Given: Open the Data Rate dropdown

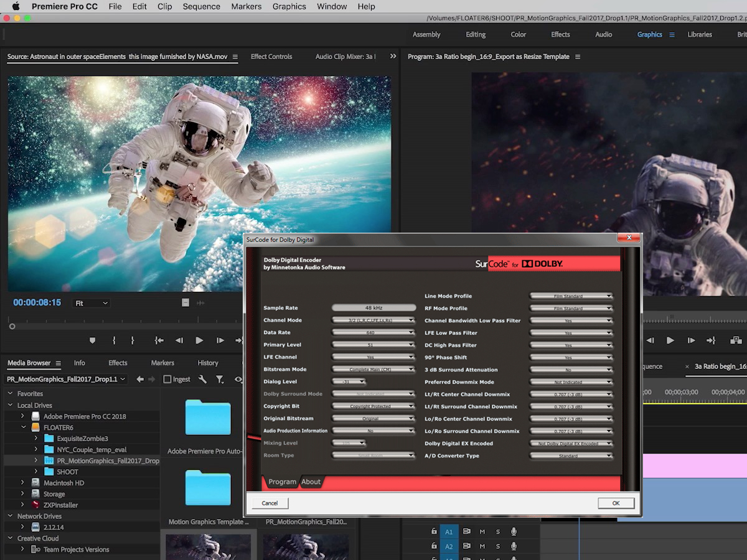Looking at the screenshot, I should coord(374,332).
